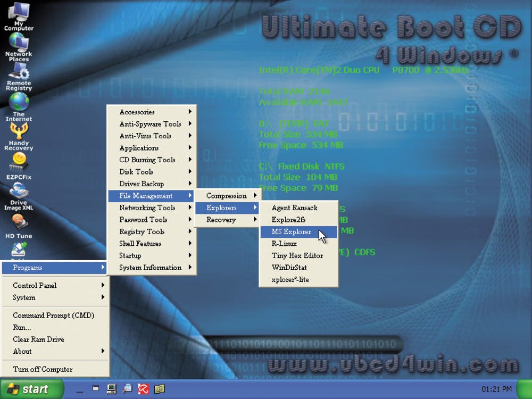
Task: Open the Drive Image XML desktop icon
Action: 19,197
